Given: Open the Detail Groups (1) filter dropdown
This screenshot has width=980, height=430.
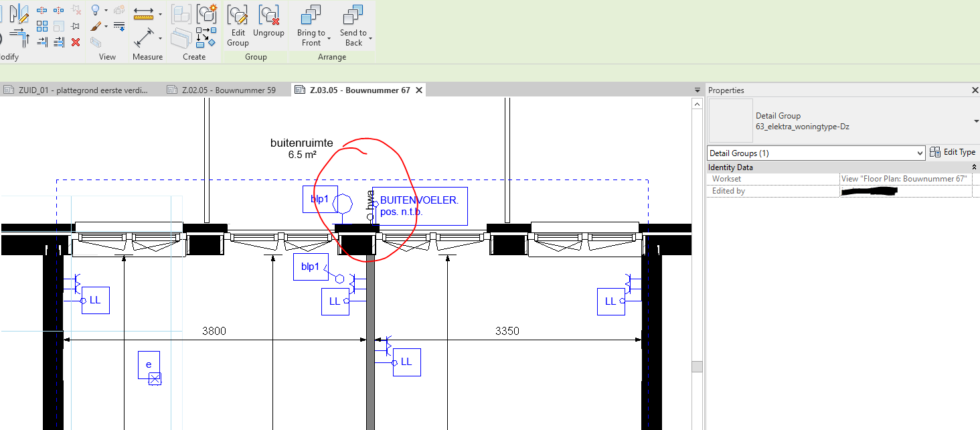Looking at the screenshot, I should (x=816, y=153).
